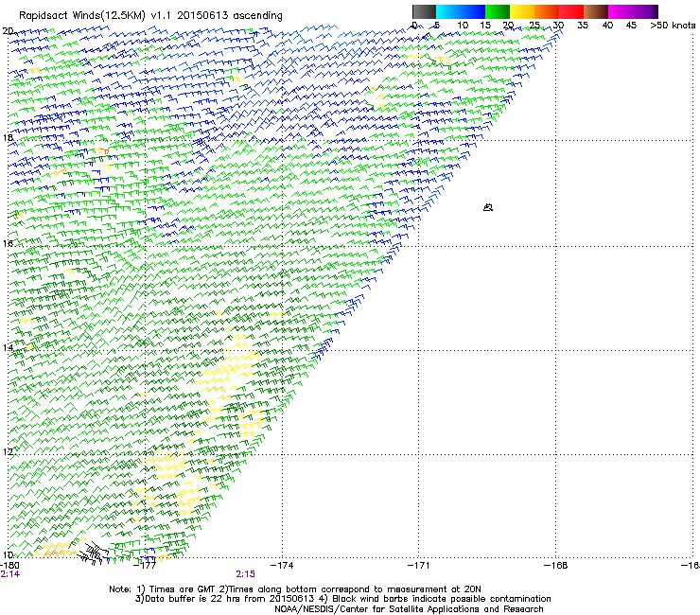The width and height of the screenshot is (700, 615).
Task: Click the legend label 10
Action: tap(463, 26)
